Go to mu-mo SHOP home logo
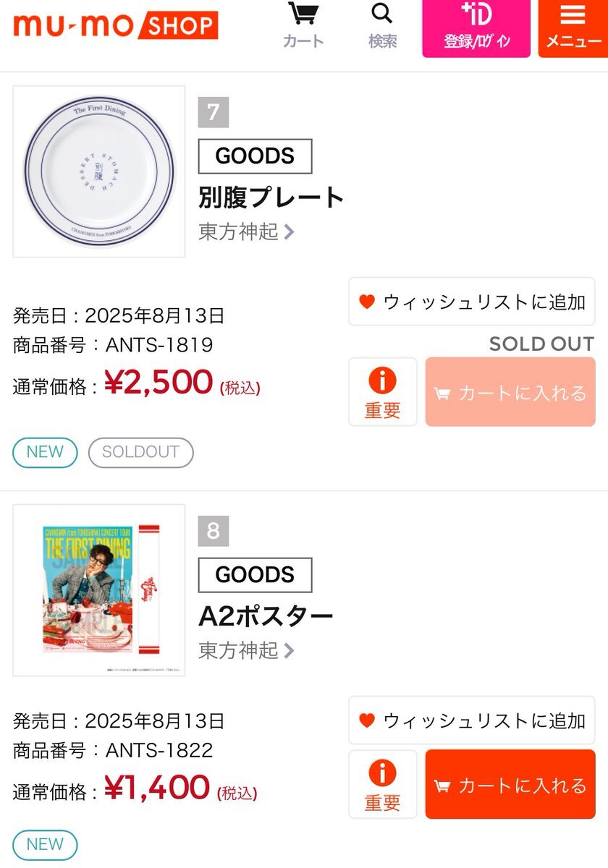This screenshot has height=868, width=608. [x=115, y=25]
